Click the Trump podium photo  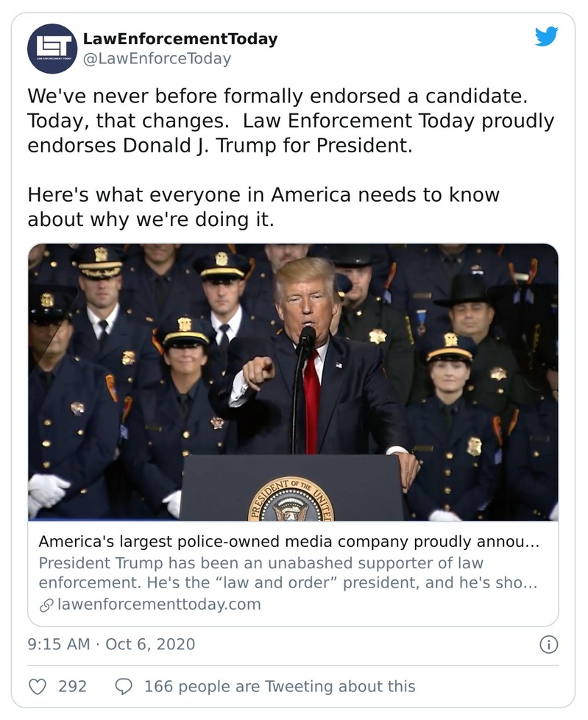tap(293, 383)
